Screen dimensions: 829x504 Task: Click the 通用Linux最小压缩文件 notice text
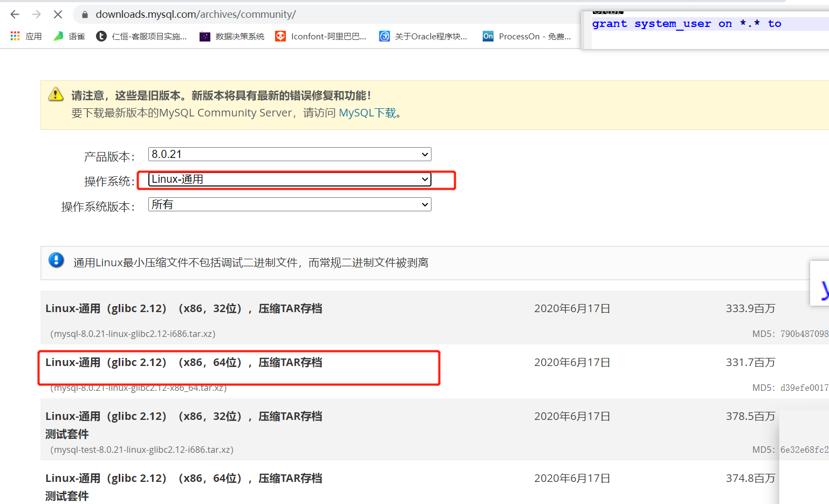point(251,263)
